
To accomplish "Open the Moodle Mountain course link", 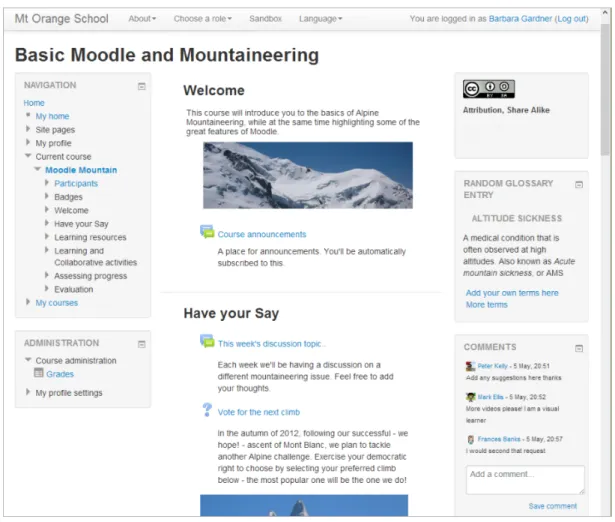I will 81,170.
